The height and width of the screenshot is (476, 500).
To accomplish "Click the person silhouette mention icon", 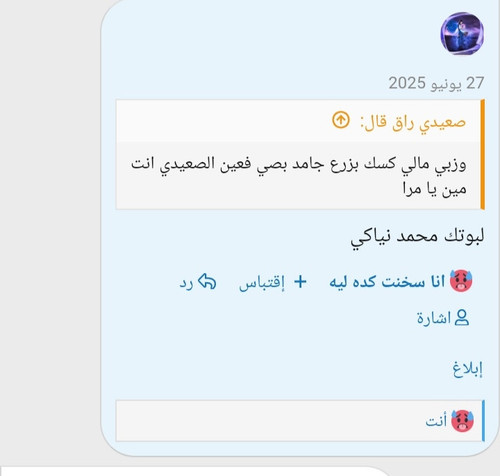I will (462, 318).
